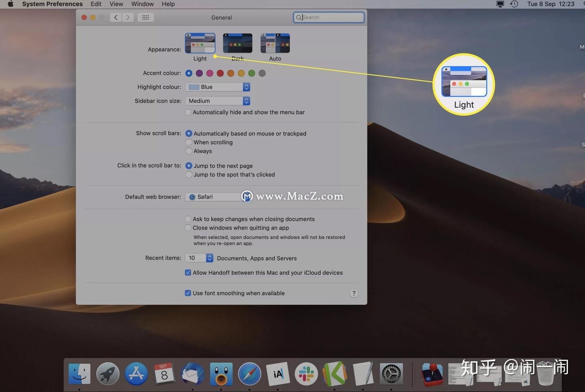Open Time Machine menu bar icon

(x=514, y=4)
